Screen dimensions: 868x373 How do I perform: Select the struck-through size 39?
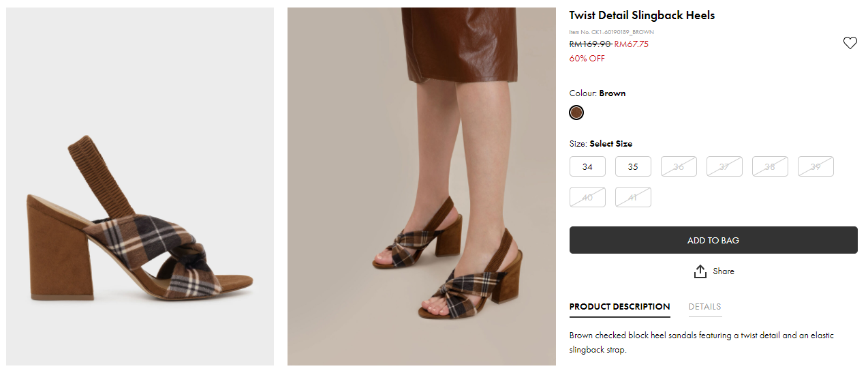(816, 167)
